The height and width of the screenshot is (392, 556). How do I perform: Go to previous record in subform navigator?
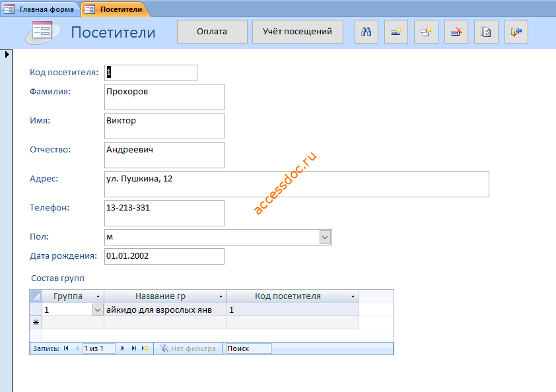coord(77,348)
